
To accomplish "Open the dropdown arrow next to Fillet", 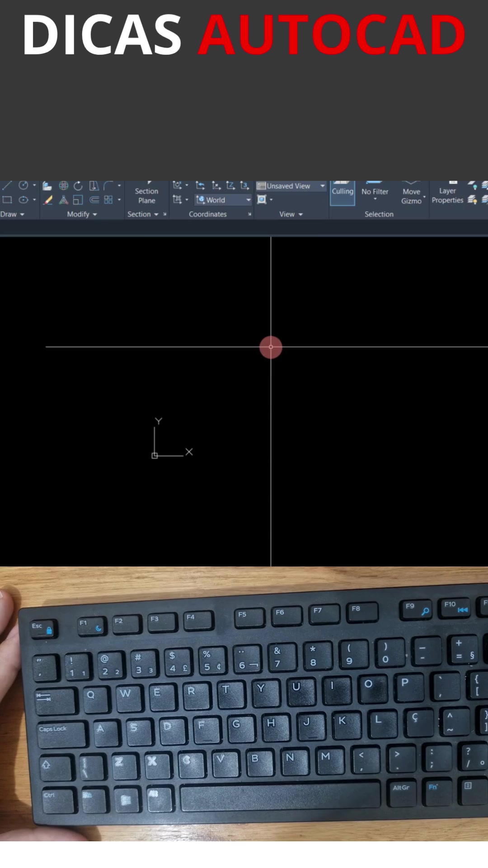I will [x=119, y=185].
